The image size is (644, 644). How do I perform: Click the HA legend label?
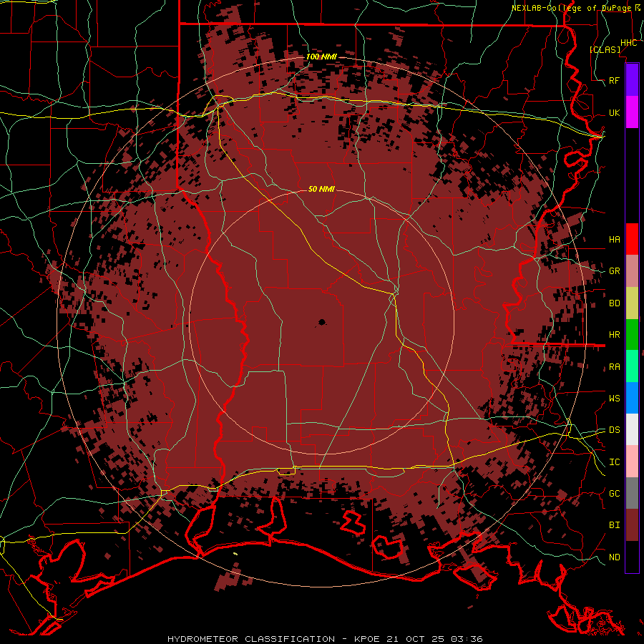coord(615,239)
